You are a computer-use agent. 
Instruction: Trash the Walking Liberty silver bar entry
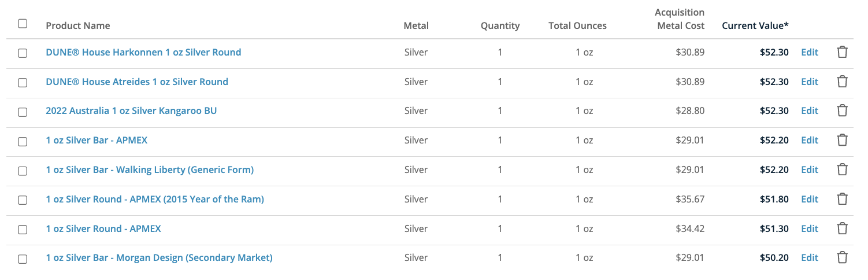[x=843, y=170]
